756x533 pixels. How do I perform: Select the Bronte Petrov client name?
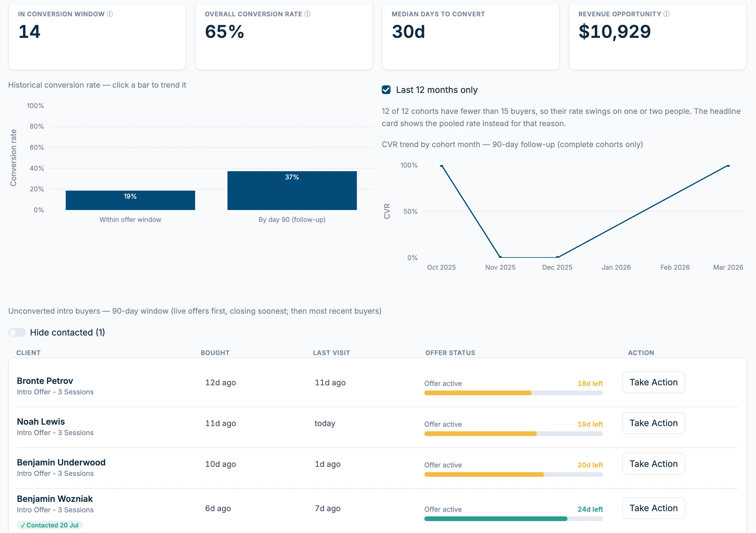click(45, 381)
